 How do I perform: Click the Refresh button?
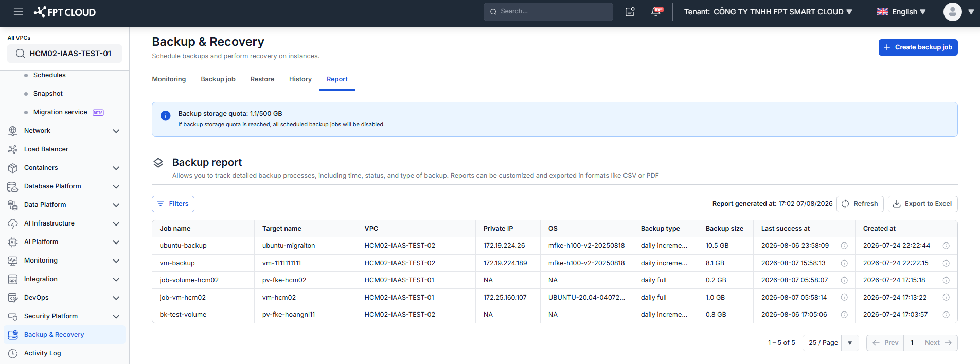(860, 204)
